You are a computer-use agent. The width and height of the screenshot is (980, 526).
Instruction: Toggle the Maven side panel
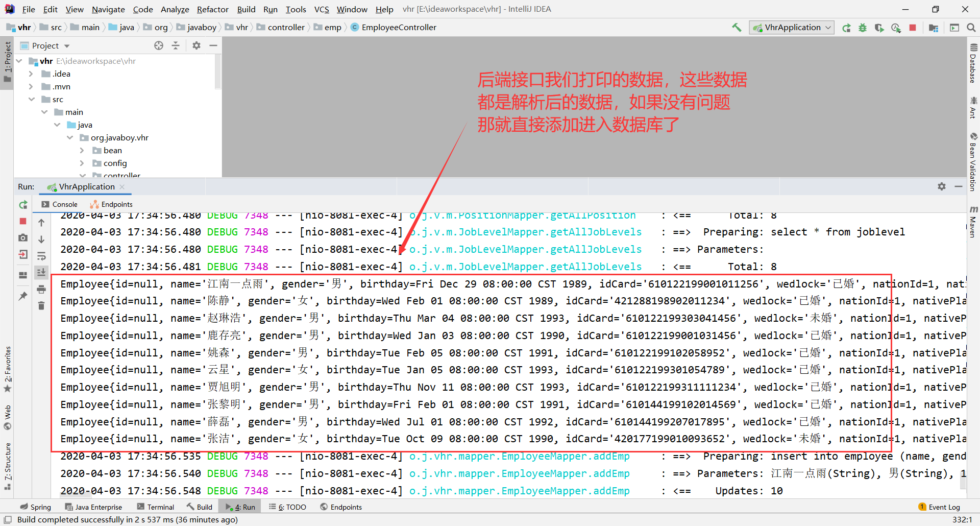pyautogui.click(x=973, y=222)
